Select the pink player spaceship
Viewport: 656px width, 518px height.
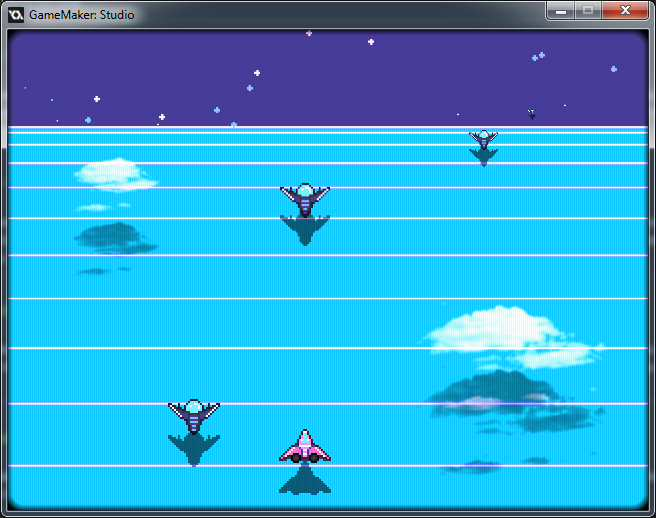click(305, 447)
